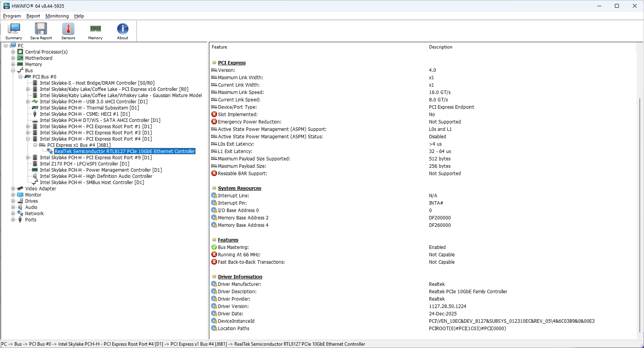
Task: Expand the Memory tree node
Action: pyautogui.click(x=13, y=64)
